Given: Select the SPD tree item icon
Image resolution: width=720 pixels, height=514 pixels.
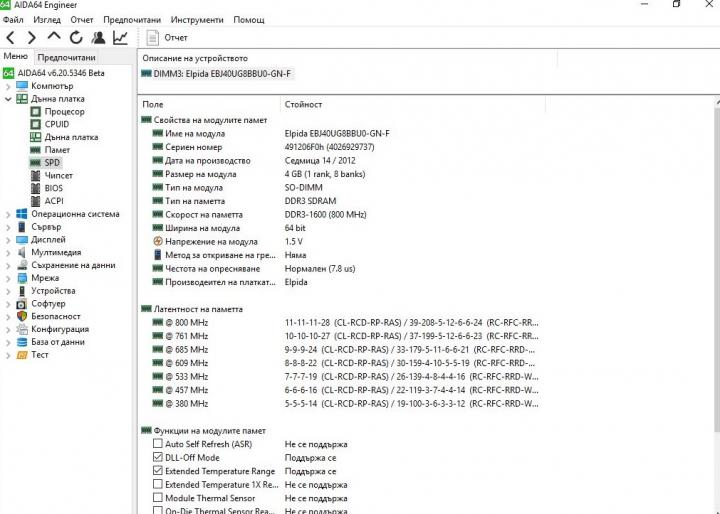Looking at the screenshot, I should tap(35, 163).
